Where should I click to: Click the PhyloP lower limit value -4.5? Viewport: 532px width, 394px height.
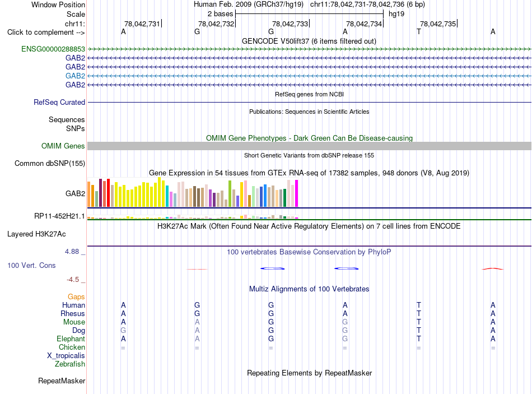click(73, 280)
